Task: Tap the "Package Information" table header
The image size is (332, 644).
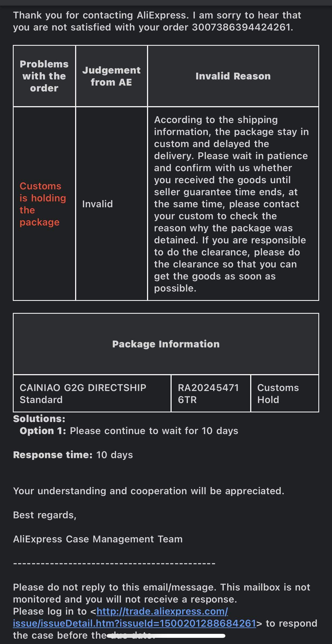Action: [x=166, y=344]
